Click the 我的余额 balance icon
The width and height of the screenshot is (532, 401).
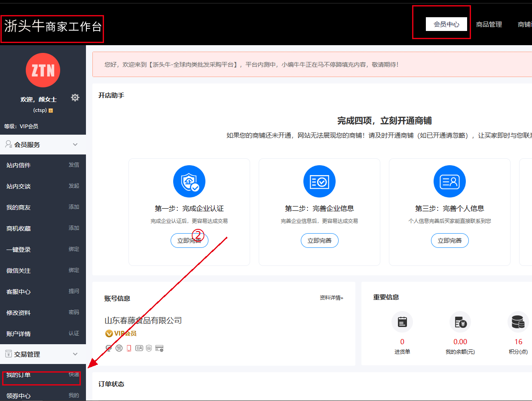click(x=460, y=322)
